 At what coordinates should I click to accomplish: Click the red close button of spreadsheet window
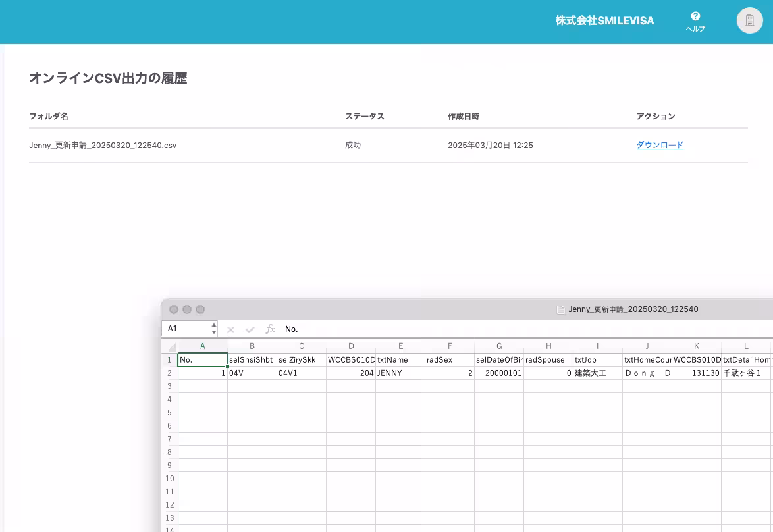coord(174,309)
